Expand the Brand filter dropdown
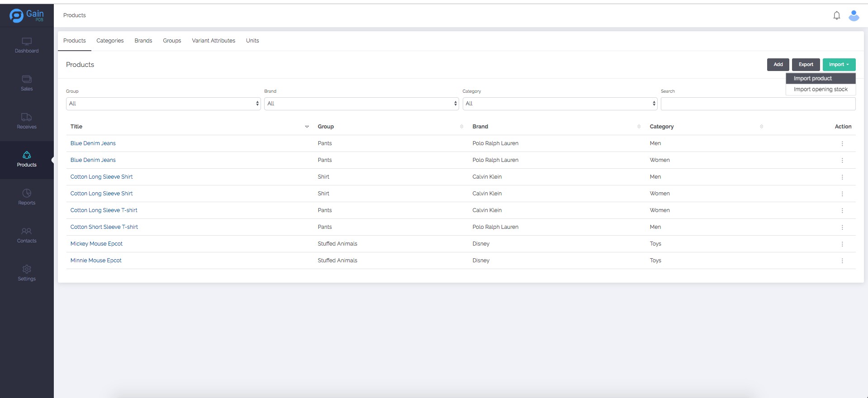868x398 pixels. (361, 104)
